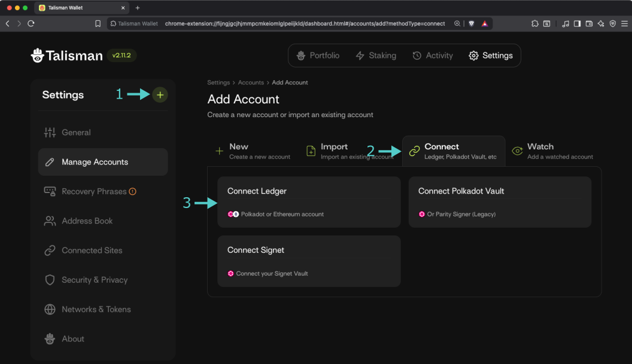The image size is (632, 364).
Task: Click the Accounts breadcrumb link
Action: pyautogui.click(x=251, y=82)
